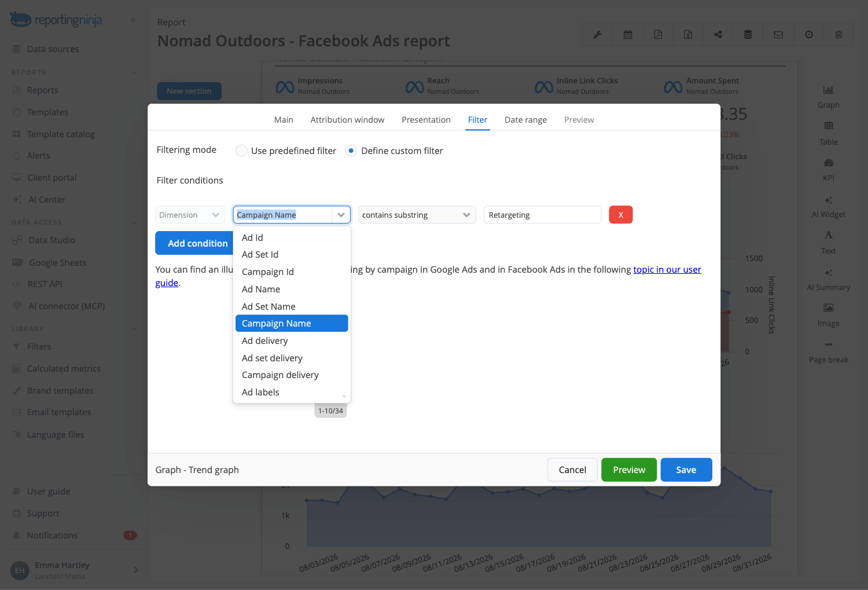This screenshot has height=590, width=868.
Task: Open the Filter tab
Action: (477, 120)
